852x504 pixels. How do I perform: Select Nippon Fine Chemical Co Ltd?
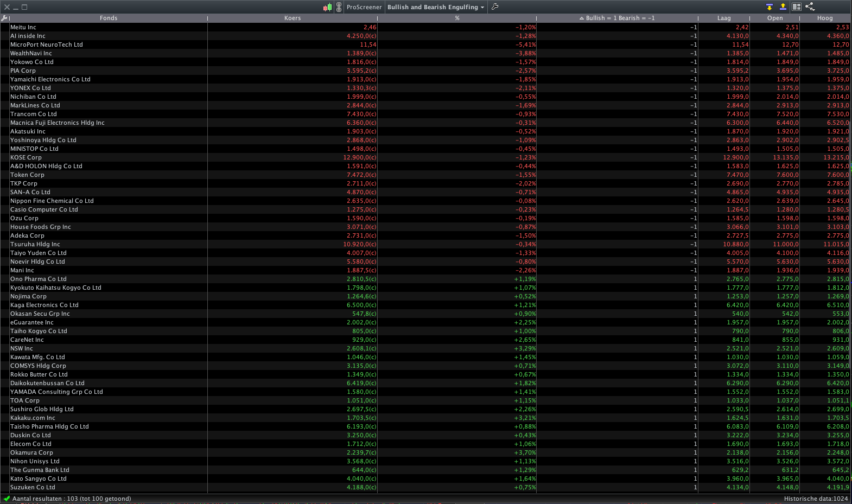52,201
